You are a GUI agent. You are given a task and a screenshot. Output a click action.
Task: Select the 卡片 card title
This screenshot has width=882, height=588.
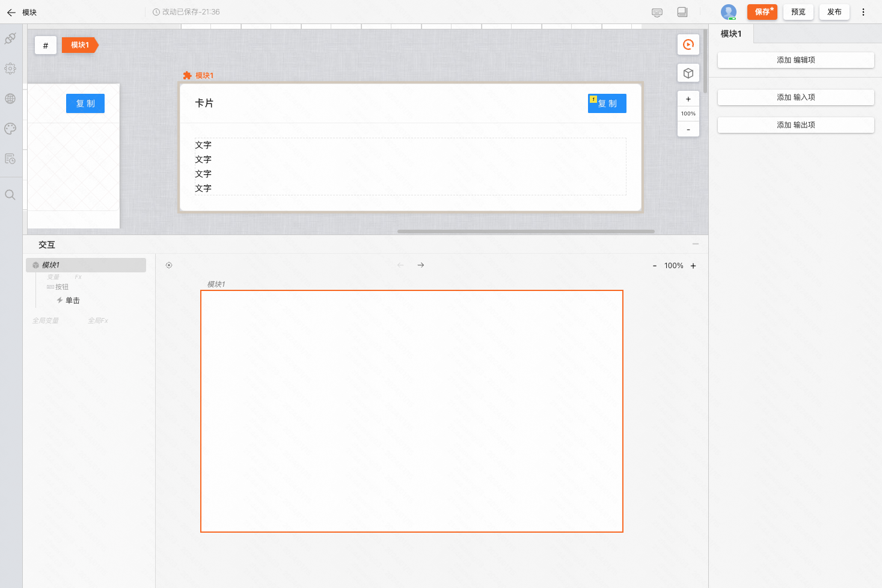204,103
